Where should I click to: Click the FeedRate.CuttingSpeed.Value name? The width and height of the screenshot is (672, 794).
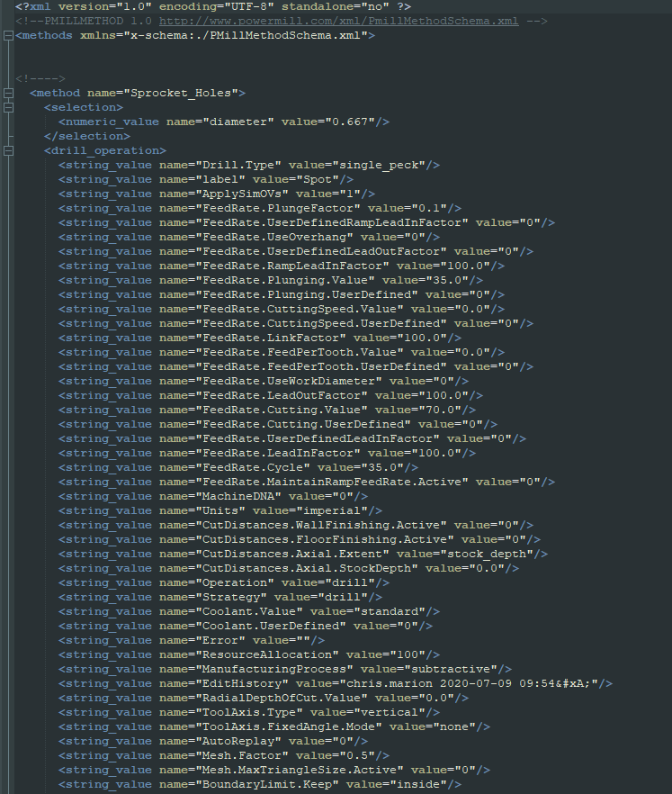(300, 310)
